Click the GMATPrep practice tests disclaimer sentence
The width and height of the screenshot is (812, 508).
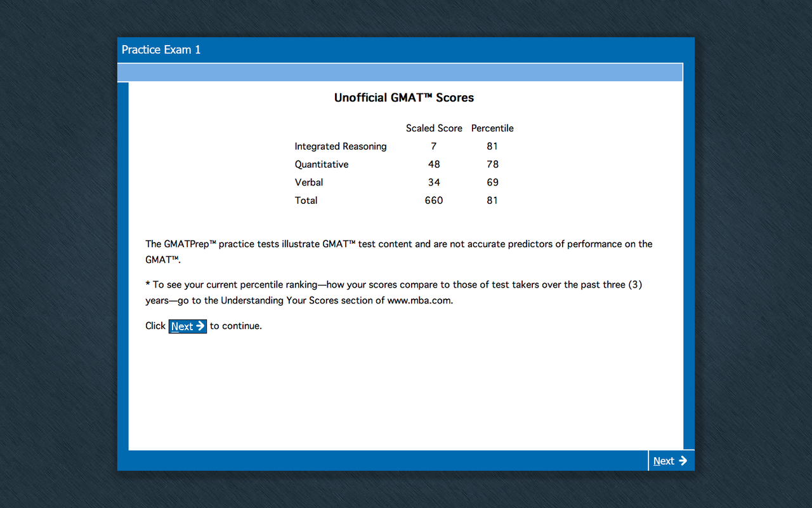[399, 251]
